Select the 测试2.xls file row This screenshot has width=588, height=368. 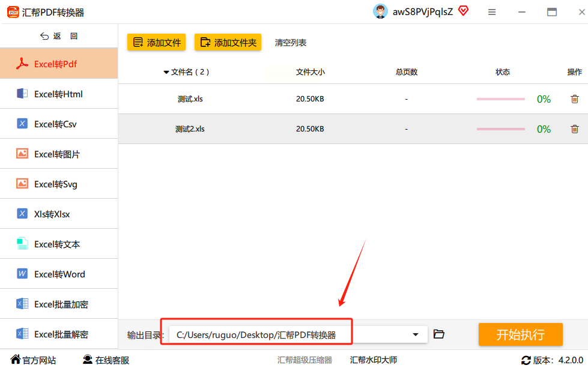coord(353,129)
